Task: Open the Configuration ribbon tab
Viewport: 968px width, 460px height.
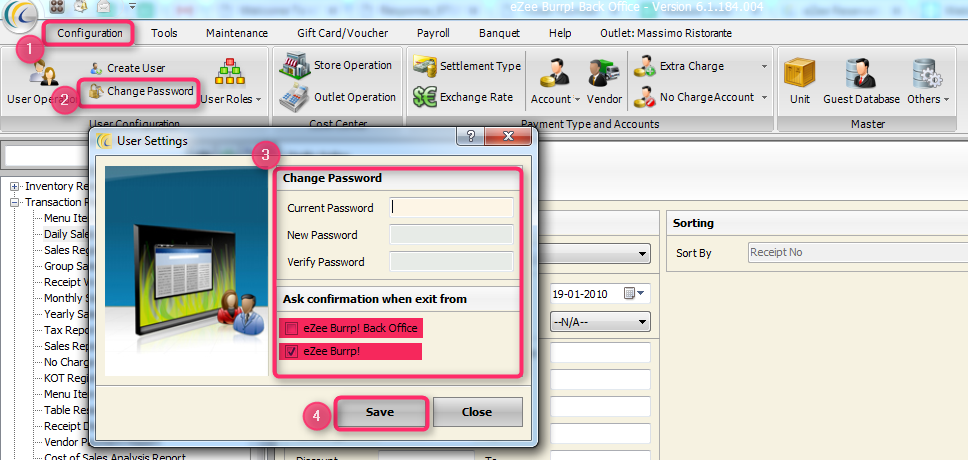Action: pos(90,33)
